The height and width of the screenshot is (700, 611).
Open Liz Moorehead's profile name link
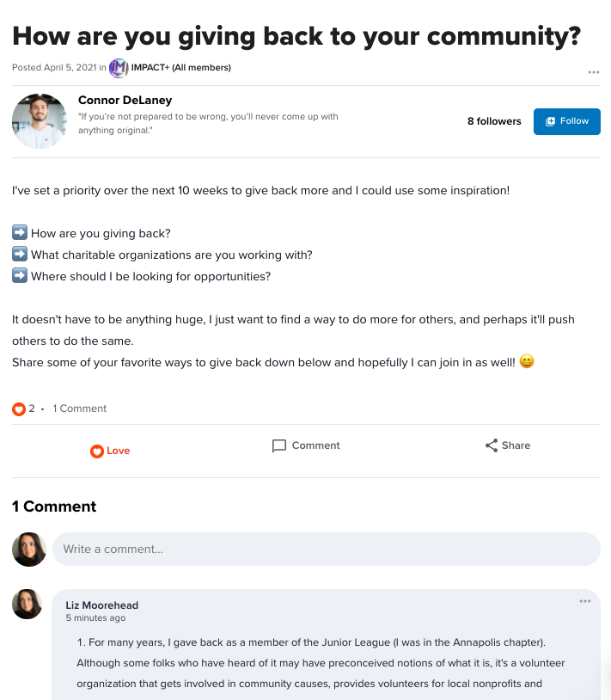102,605
